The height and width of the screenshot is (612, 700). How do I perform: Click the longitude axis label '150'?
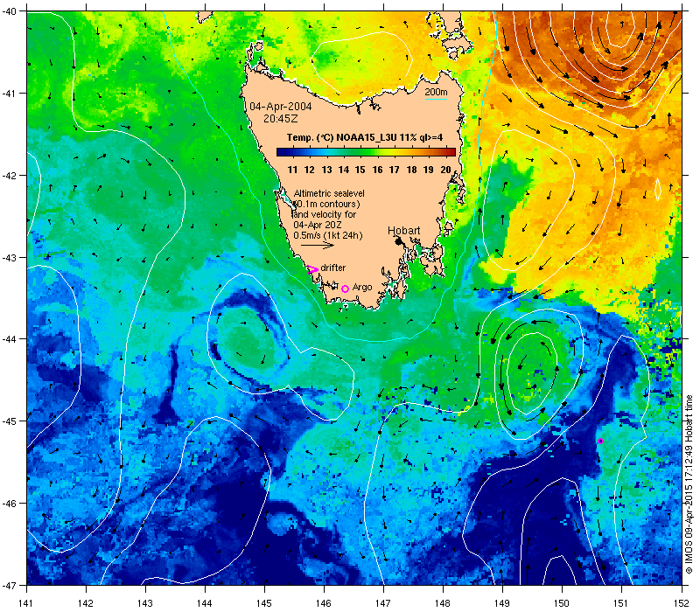click(562, 603)
